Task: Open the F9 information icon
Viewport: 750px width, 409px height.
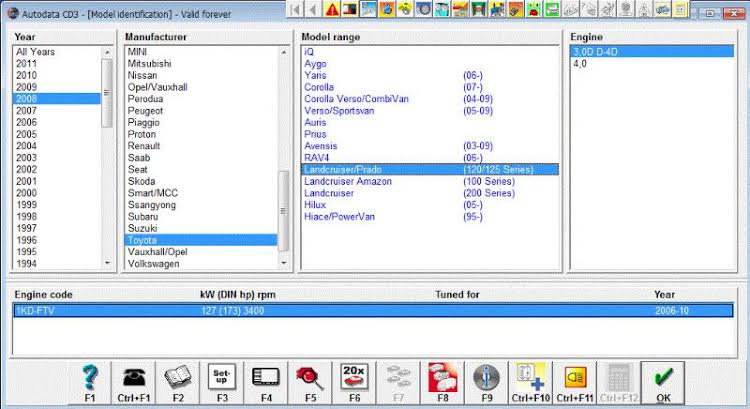Action: tap(485, 378)
